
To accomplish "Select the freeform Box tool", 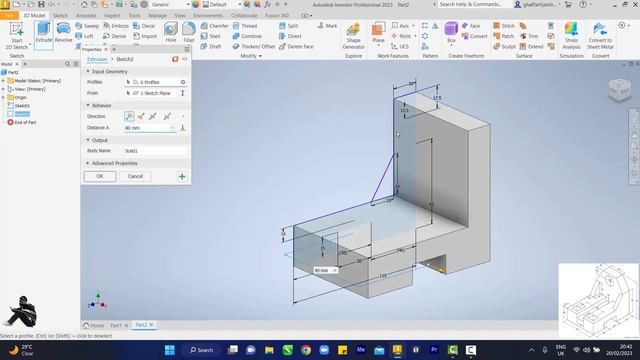I will click(451, 33).
